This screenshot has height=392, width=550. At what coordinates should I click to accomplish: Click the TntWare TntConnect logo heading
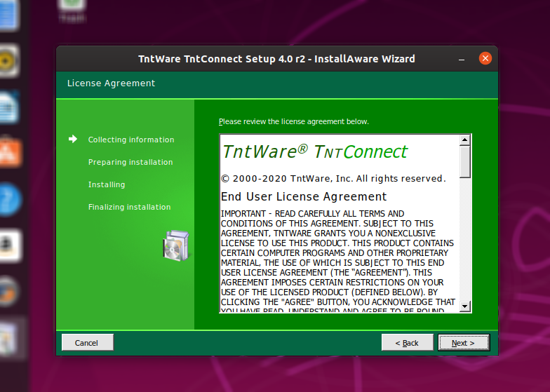point(314,151)
